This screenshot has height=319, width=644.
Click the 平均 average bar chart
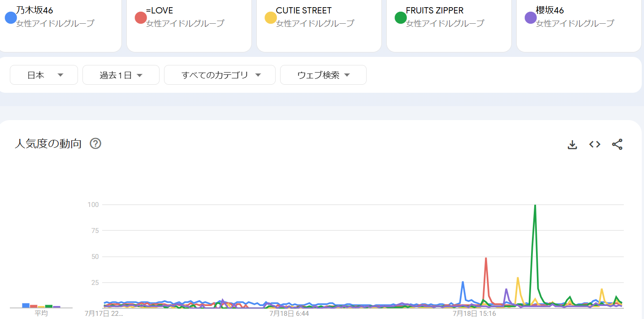coord(41,306)
